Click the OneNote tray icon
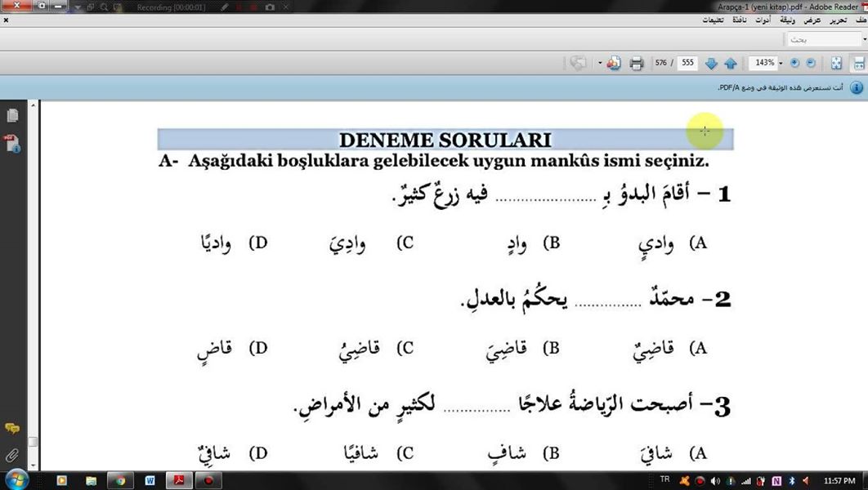Viewport: 868px width, 490px height. (776, 480)
